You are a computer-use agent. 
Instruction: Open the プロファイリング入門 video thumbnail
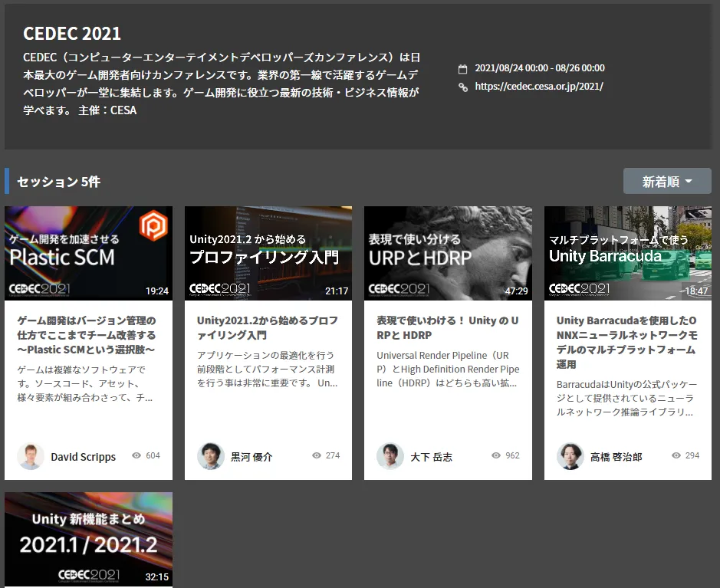point(268,253)
